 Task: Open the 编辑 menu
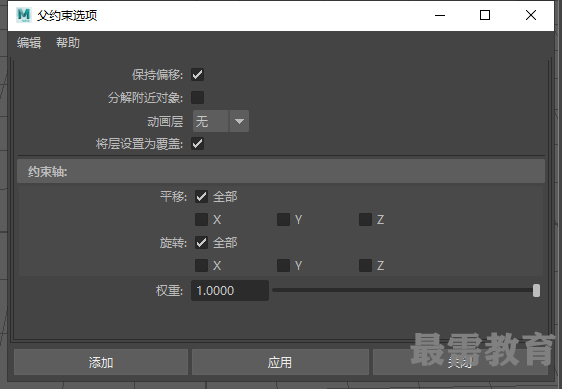29,43
